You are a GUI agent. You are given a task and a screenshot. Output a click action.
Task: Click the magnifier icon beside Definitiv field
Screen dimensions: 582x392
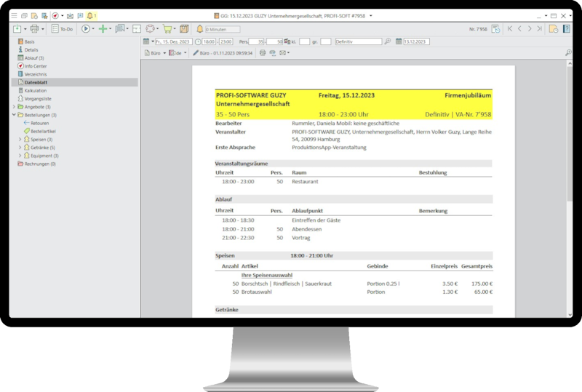click(388, 41)
